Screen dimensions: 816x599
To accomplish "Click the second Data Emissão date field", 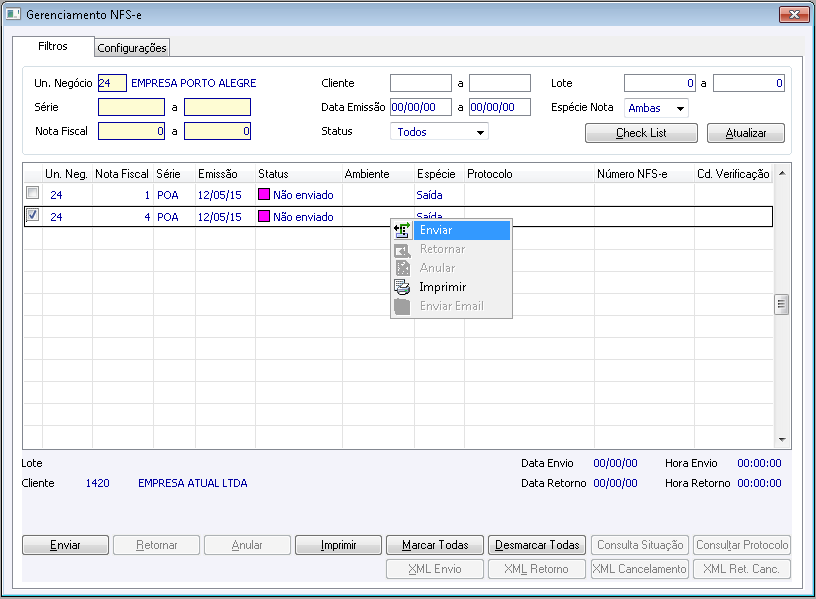I will tap(500, 107).
